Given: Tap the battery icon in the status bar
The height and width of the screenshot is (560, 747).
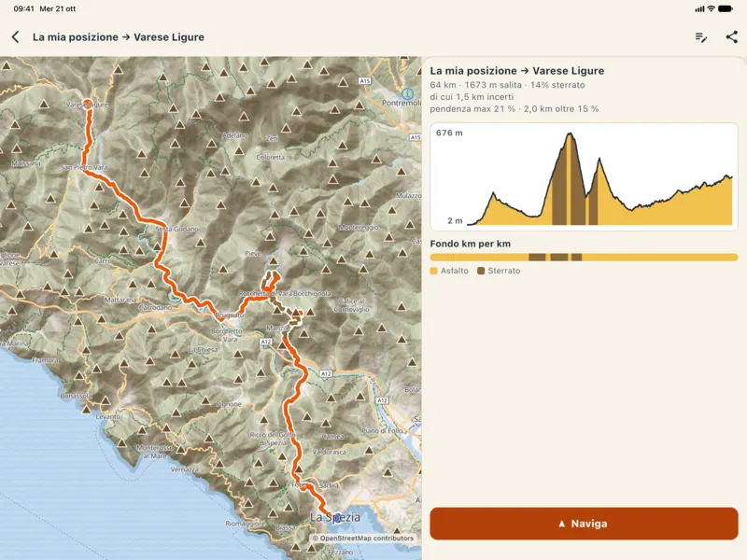Looking at the screenshot, I should click(x=726, y=8).
